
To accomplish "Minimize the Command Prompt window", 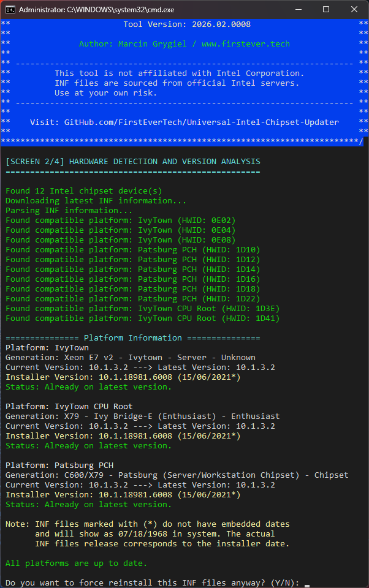I will pyautogui.click(x=298, y=10).
